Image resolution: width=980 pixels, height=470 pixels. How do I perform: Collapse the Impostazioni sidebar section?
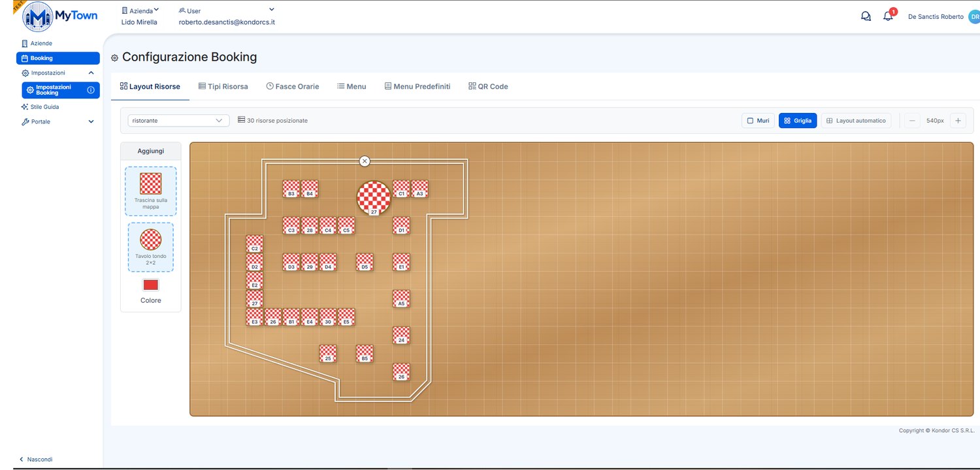click(x=91, y=73)
